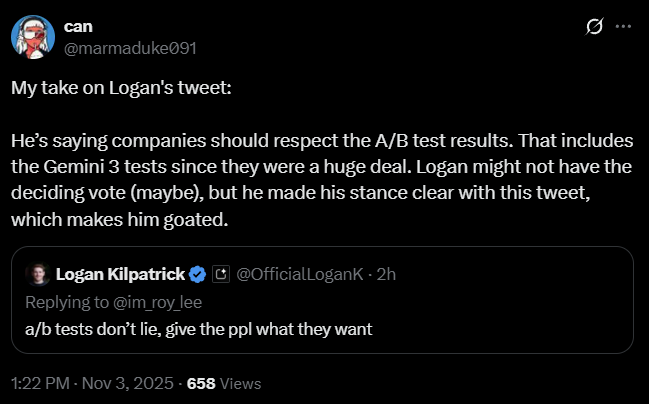Open can's profile avatar picture
The height and width of the screenshot is (404, 649).
[32, 36]
